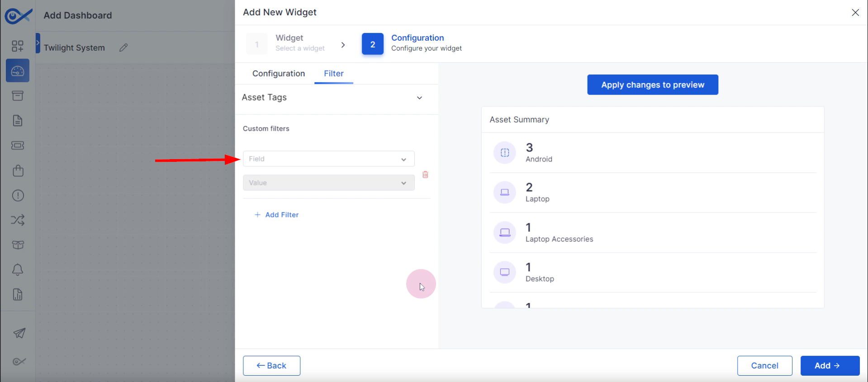Delete the custom filter with trash icon
The width and height of the screenshot is (868, 382).
(x=425, y=174)
